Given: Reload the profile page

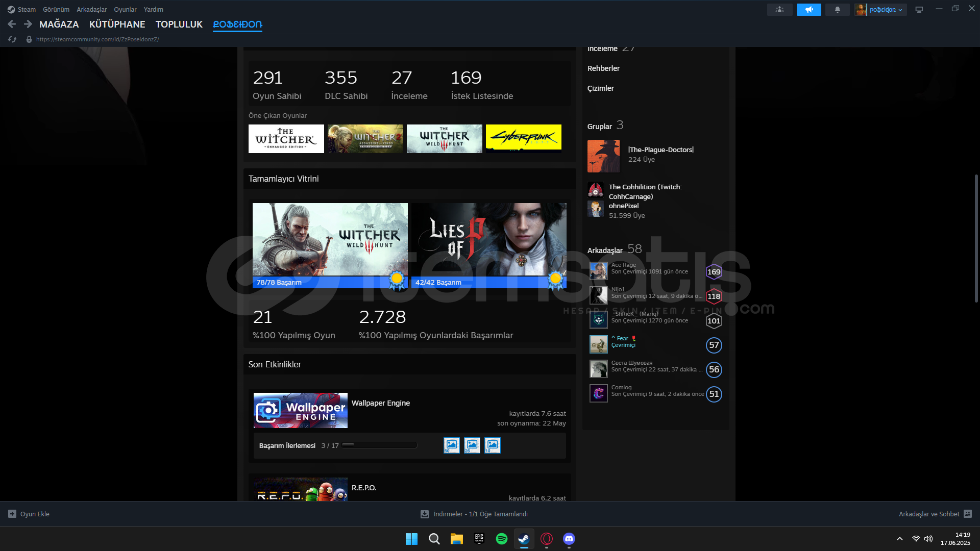Looking at the screenshot, I should (12, 39).
